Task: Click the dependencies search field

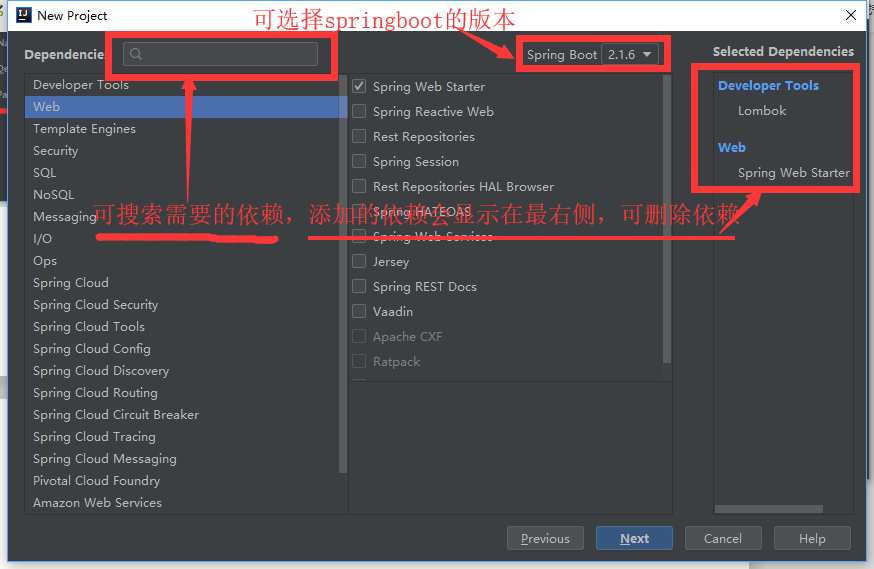Action: coord(220,54)
